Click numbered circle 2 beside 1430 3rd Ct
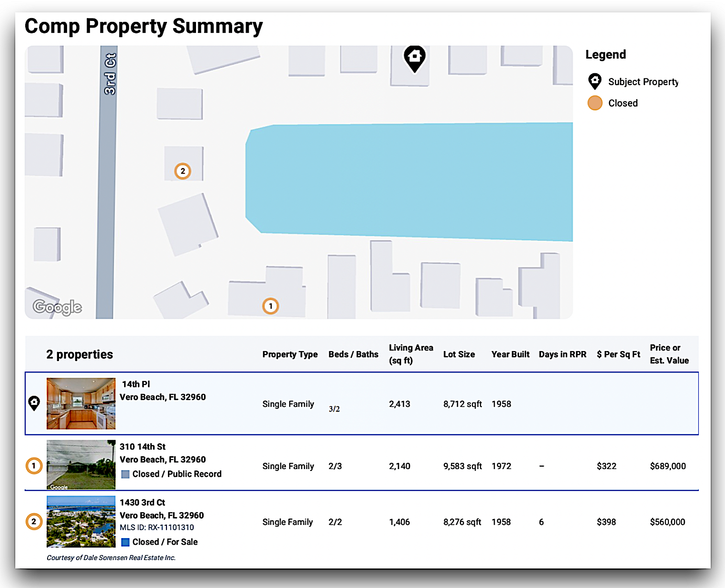The height and width of the screenshot is (588, 725). point(34,521)
